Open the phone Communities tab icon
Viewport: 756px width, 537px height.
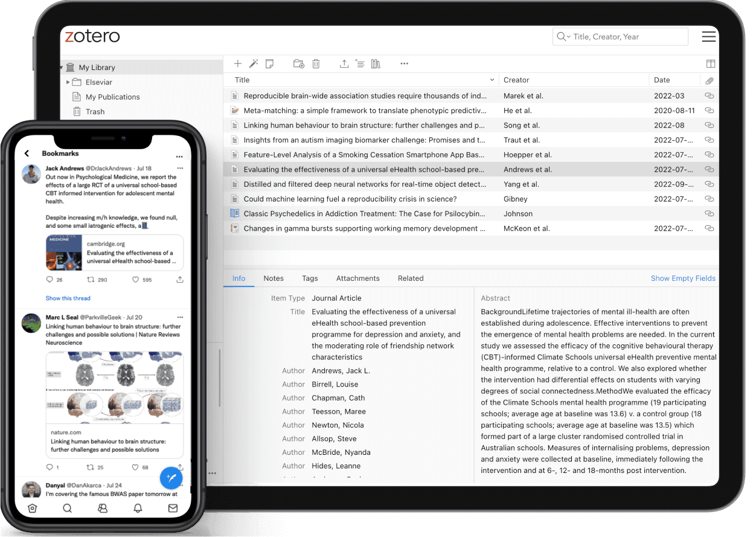(102, 509)
